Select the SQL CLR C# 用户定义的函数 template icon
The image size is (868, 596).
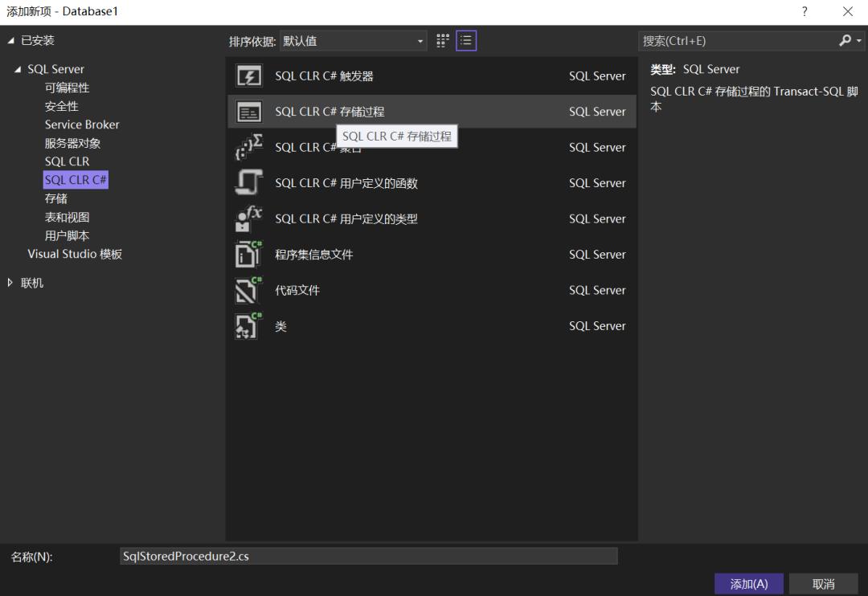248,182
